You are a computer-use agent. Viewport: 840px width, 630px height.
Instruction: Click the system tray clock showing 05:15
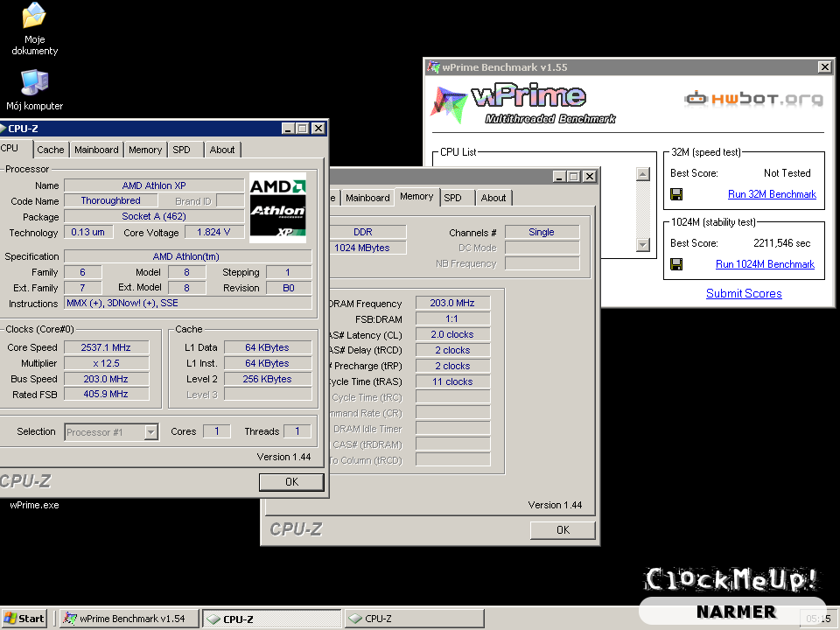(819, 619)
